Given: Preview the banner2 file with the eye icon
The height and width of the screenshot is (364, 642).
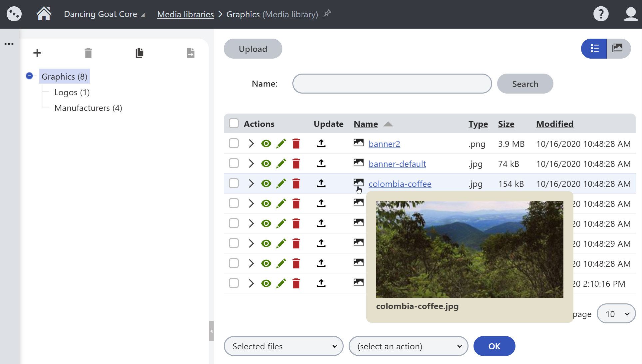Looking at the screenshot, I should [266, 144].
